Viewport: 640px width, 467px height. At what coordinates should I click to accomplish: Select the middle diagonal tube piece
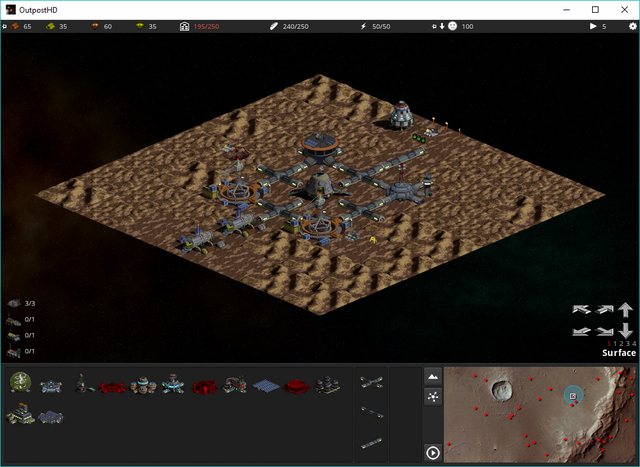[x=371, y=412]
